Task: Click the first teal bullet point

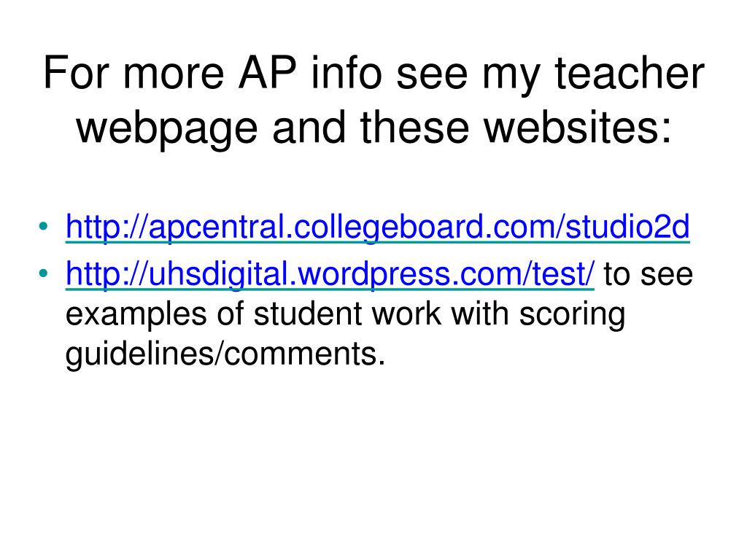Action: (43, 226)
